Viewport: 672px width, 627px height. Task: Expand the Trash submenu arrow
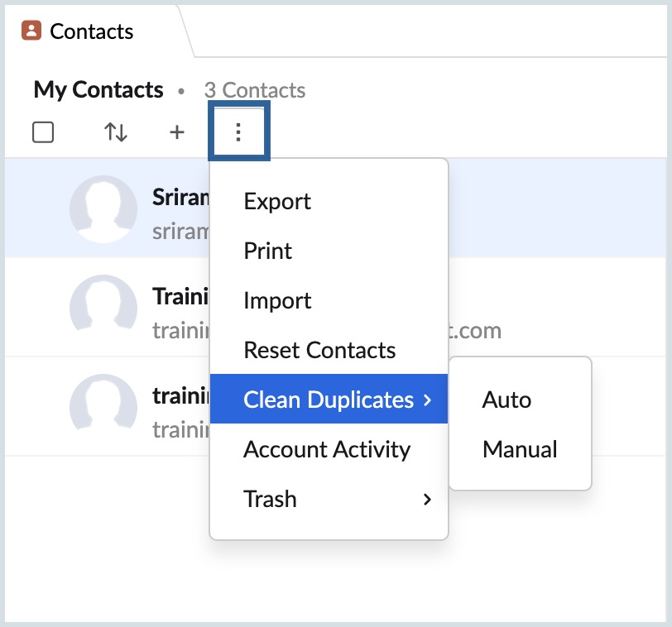427,499
